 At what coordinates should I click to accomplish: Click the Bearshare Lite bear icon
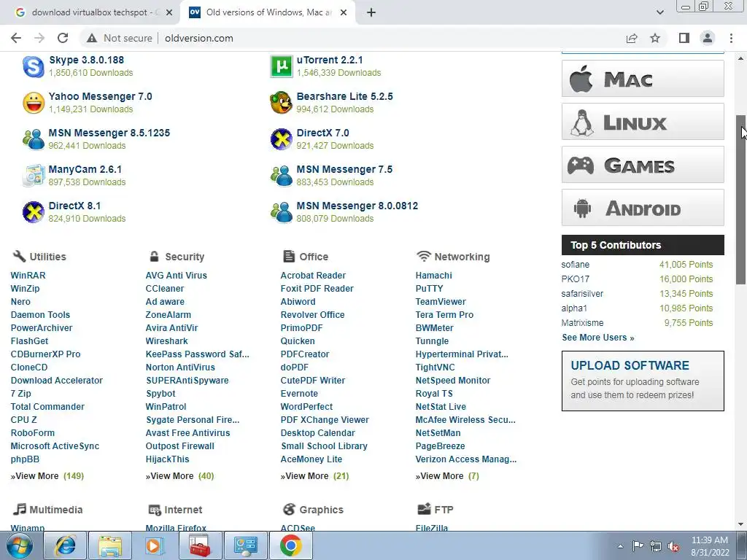coord(282,103)
